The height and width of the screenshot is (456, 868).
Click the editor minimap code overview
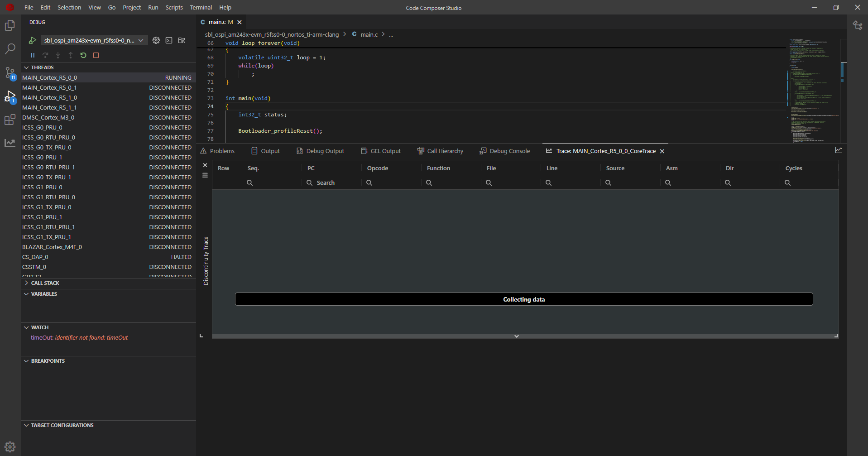814,91
